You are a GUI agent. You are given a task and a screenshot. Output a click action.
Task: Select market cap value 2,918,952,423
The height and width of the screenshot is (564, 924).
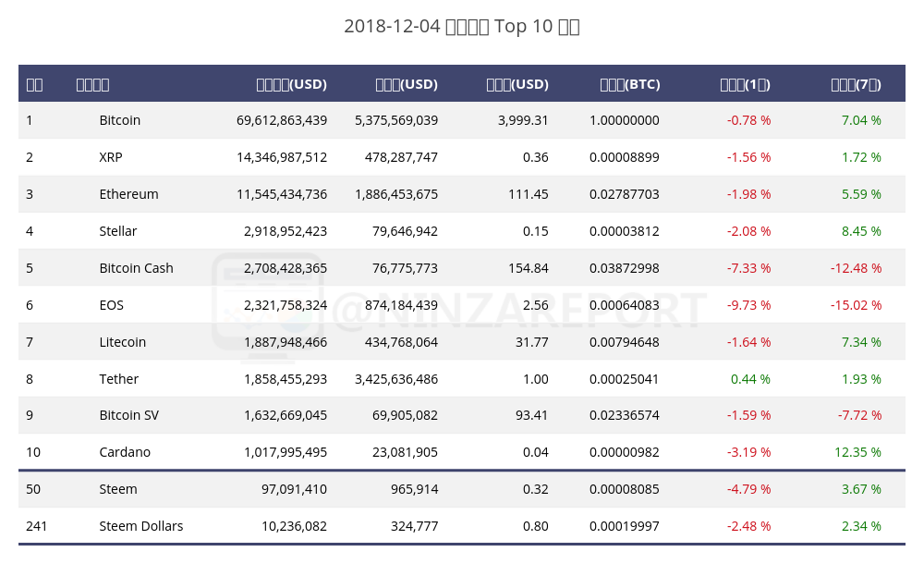click(x=286, y=231)
